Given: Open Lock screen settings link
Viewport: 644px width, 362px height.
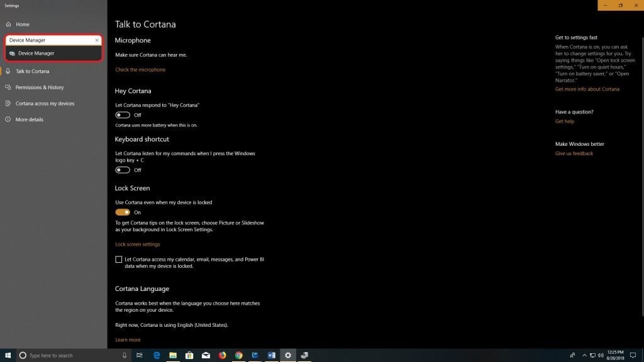Looking at the screenshot, I should click(x=138, y=244).
